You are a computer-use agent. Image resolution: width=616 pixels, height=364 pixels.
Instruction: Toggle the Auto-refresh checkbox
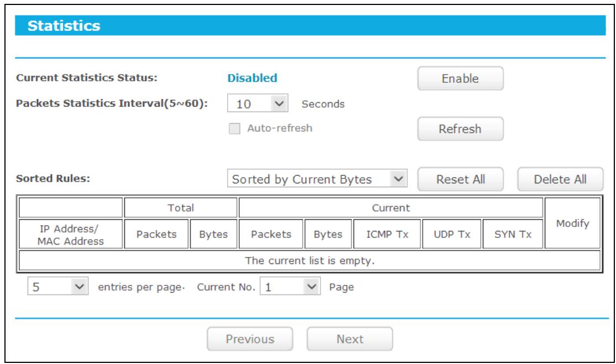tap(235, 128)
